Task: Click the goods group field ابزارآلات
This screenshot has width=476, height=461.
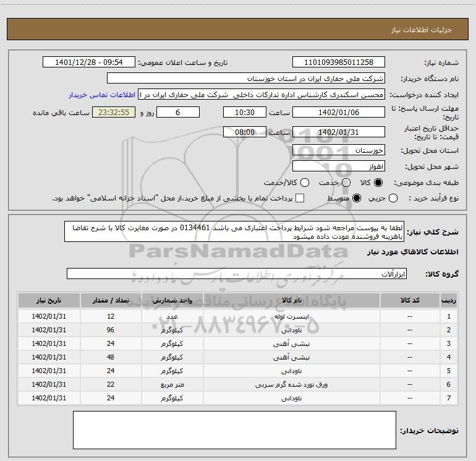Action: coord(237,274)
